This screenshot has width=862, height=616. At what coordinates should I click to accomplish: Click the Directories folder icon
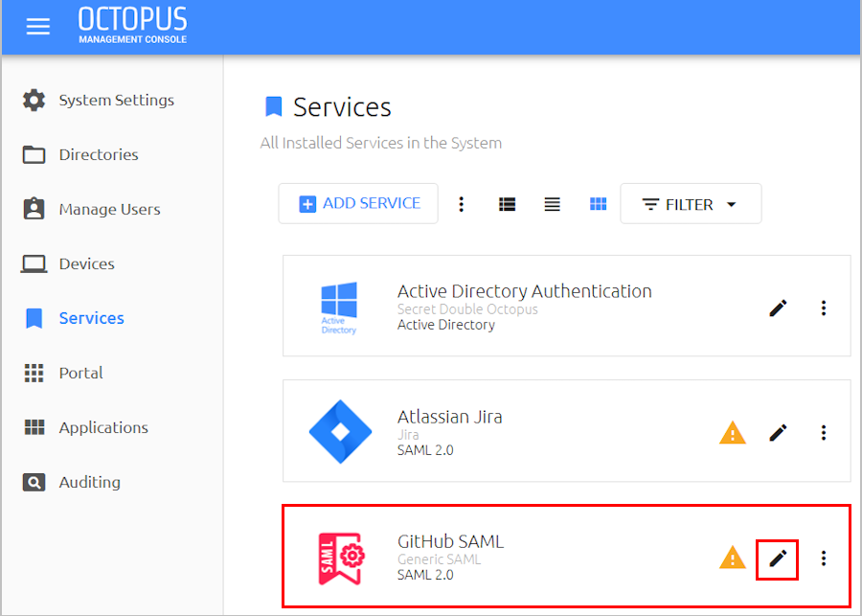34,154
